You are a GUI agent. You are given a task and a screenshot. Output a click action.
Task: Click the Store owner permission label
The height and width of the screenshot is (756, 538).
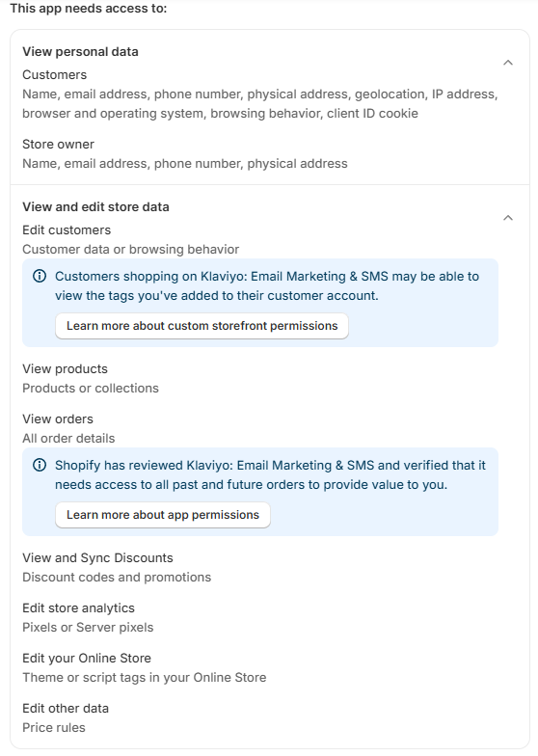[58, 145]
